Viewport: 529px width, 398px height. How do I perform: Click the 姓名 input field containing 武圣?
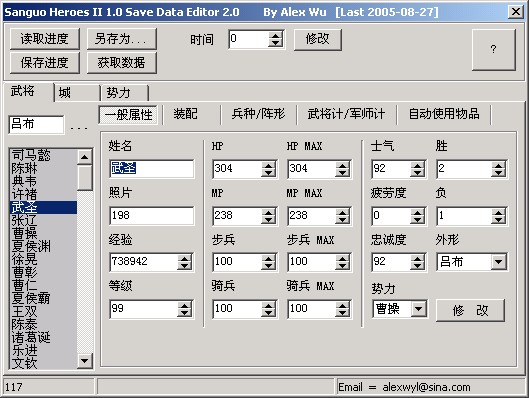pos(152,169)
